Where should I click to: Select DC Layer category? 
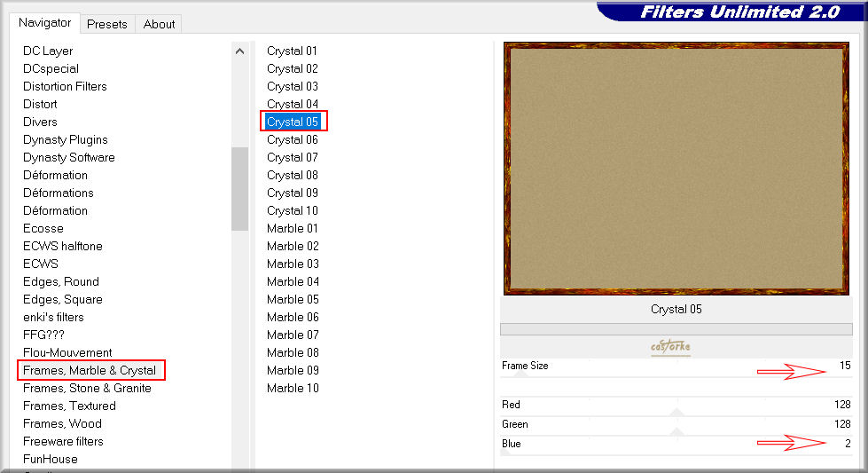click(48, 51)
